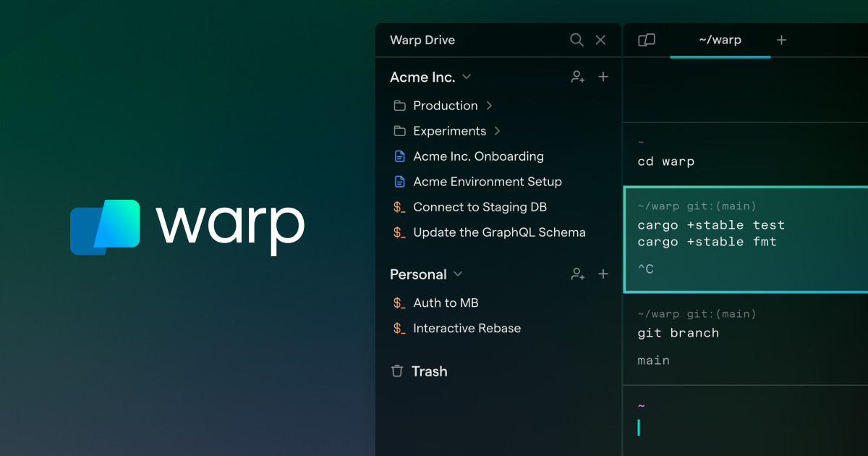Open the Warp Drive search
Image resolution: width=868 pixels, height=456 pixels.
tap(576, 40)
